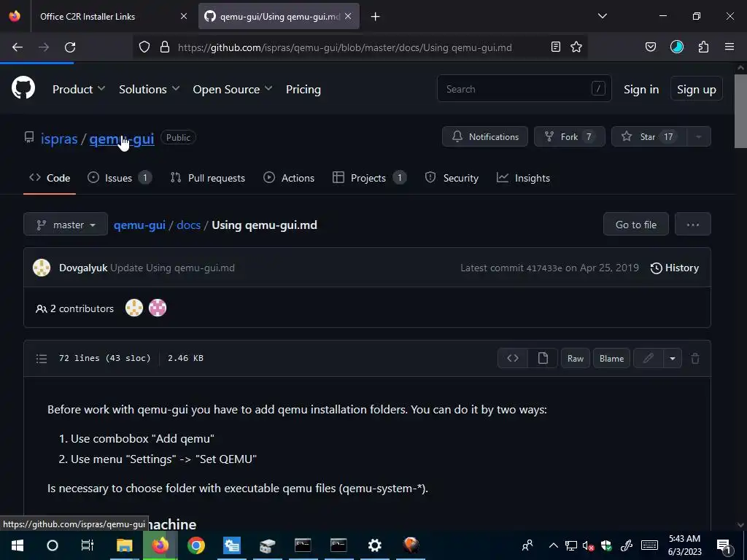Display the rendered blob document icon
Screen dimensions: 747x560
[543, 358]
